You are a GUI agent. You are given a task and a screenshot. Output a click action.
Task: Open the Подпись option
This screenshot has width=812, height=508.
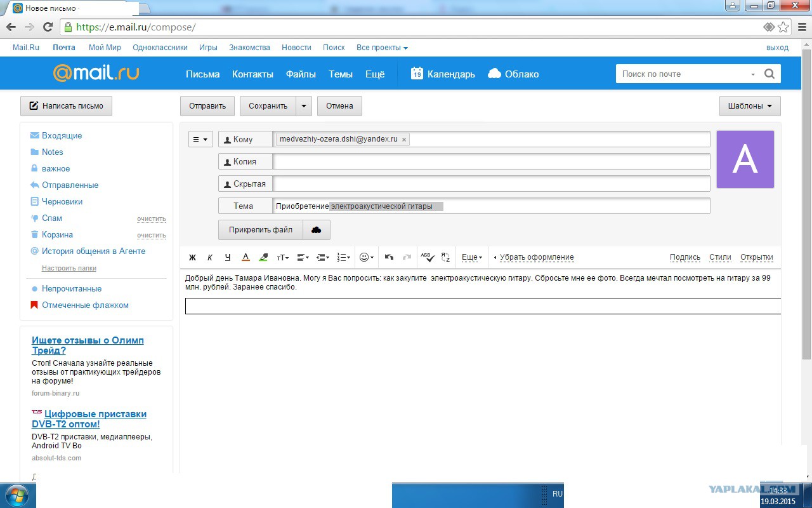coord(685,258)
